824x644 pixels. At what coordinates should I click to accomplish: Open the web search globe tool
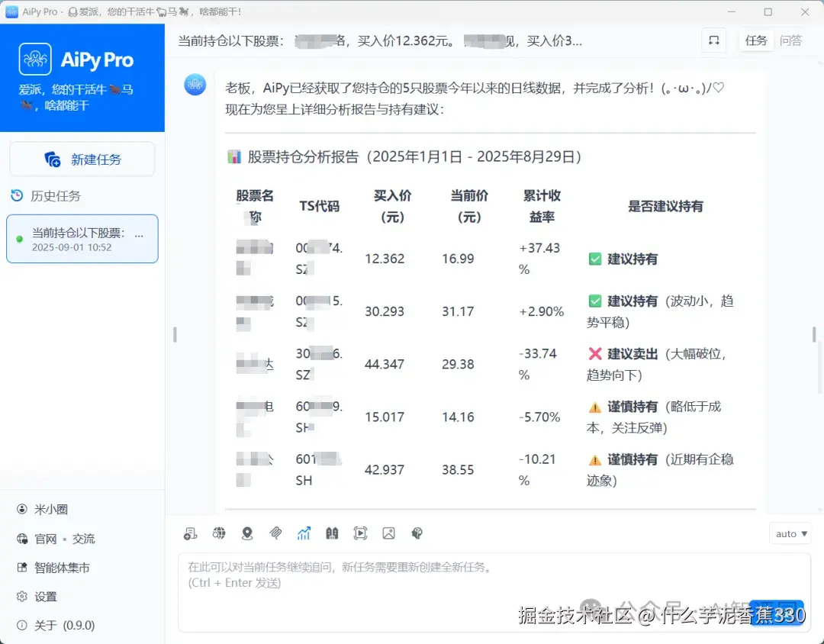(219, 533)
